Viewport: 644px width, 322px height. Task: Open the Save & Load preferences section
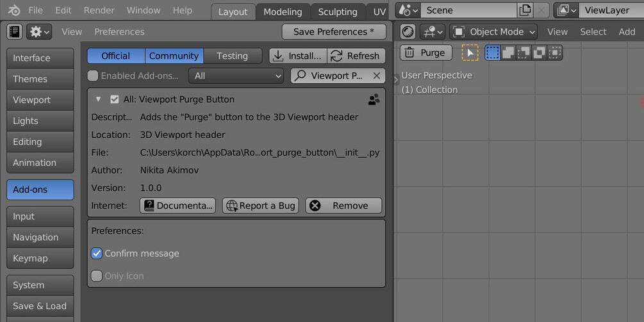click(40, 306)
